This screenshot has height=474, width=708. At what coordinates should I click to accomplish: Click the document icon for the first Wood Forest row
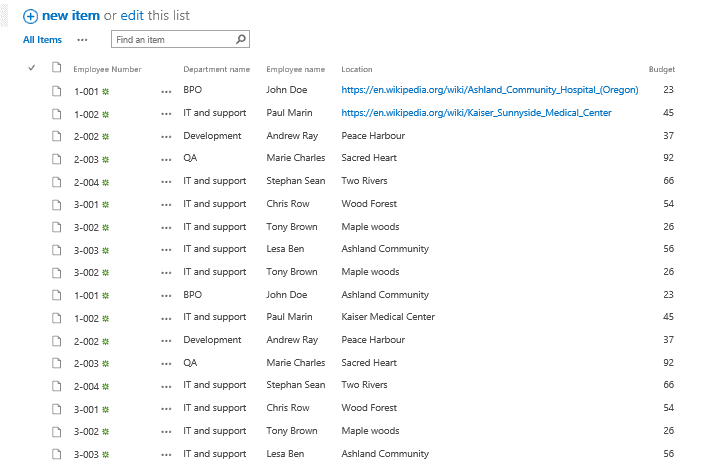pos(57,204)
